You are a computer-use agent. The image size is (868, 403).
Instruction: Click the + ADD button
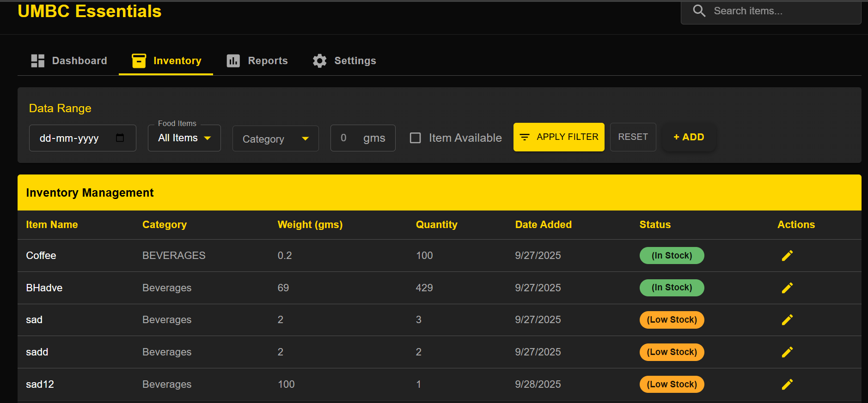point(689,137)
